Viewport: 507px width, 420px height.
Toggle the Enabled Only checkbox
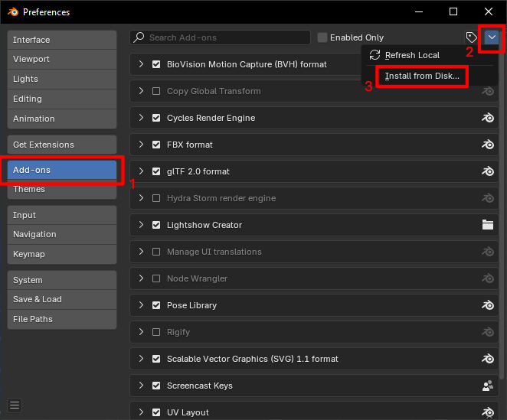[x=322, y=37]
